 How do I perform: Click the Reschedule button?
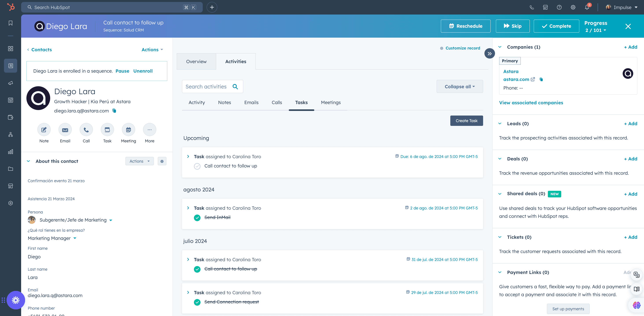click(x=466, y=26)
